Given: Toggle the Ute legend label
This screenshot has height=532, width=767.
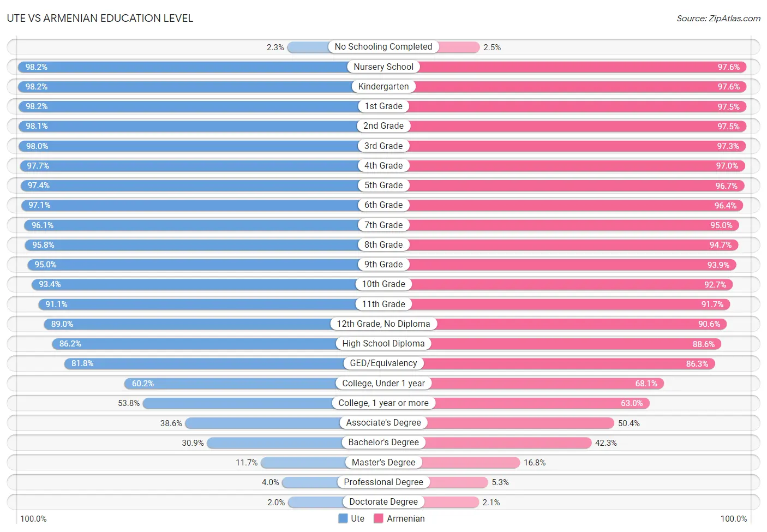Looking at the screenshot, I should click(357, 518).
